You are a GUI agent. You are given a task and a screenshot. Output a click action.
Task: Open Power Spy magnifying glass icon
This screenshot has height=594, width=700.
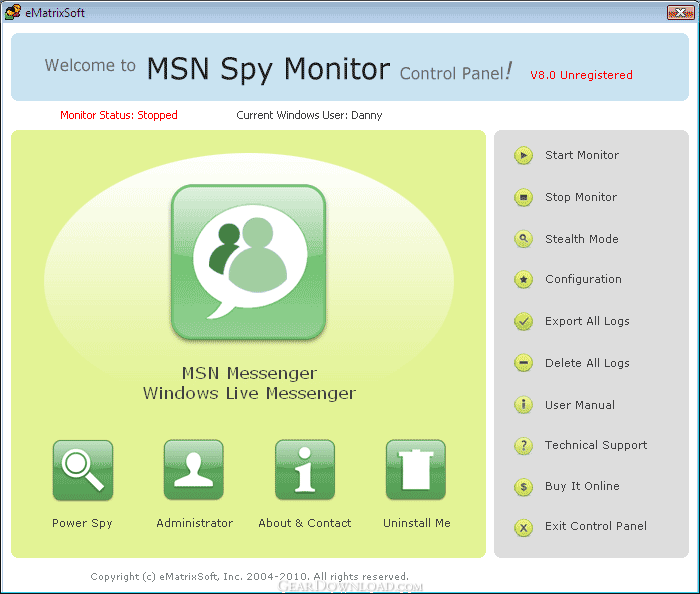tap(83, 470)
